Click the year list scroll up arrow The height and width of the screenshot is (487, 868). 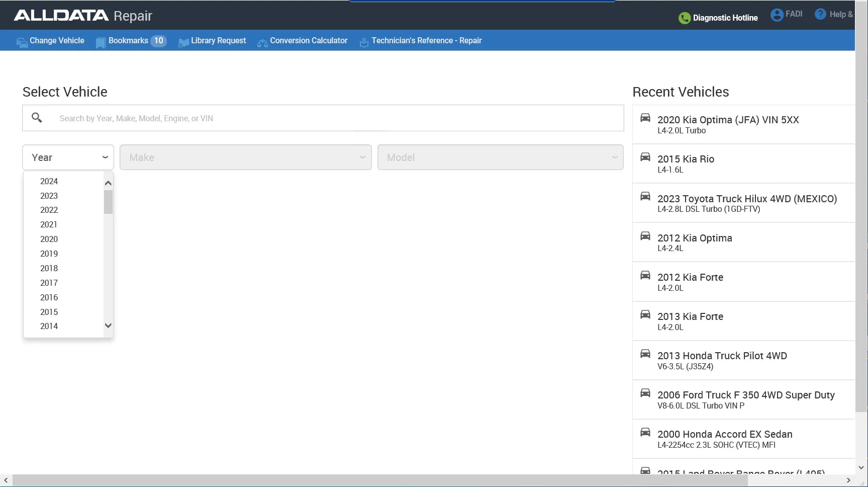[108, 183]
